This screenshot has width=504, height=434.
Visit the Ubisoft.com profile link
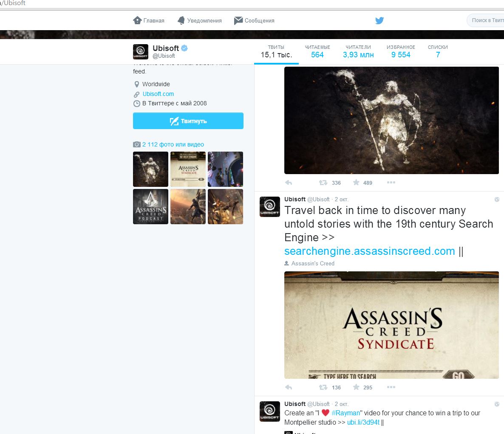pos(158,94)
